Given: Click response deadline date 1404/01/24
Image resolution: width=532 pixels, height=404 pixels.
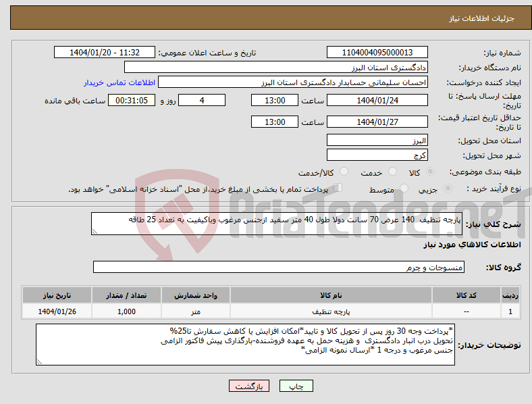Looking at the screenshot, I should click(x=377, y=100).
